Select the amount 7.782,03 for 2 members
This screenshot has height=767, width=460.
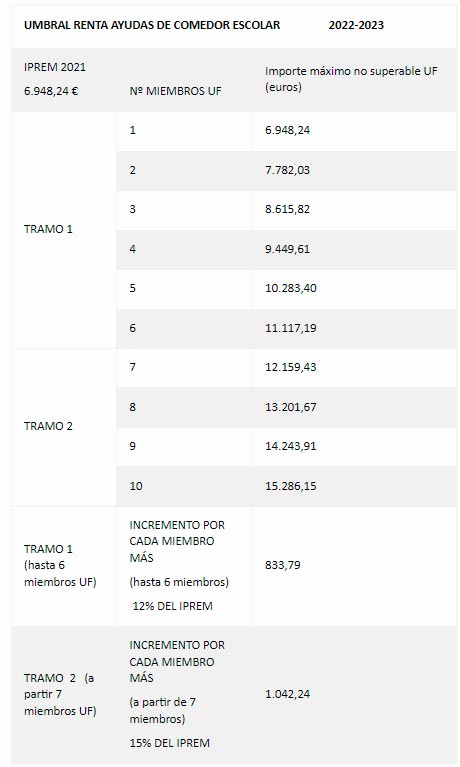coord(288,170)
